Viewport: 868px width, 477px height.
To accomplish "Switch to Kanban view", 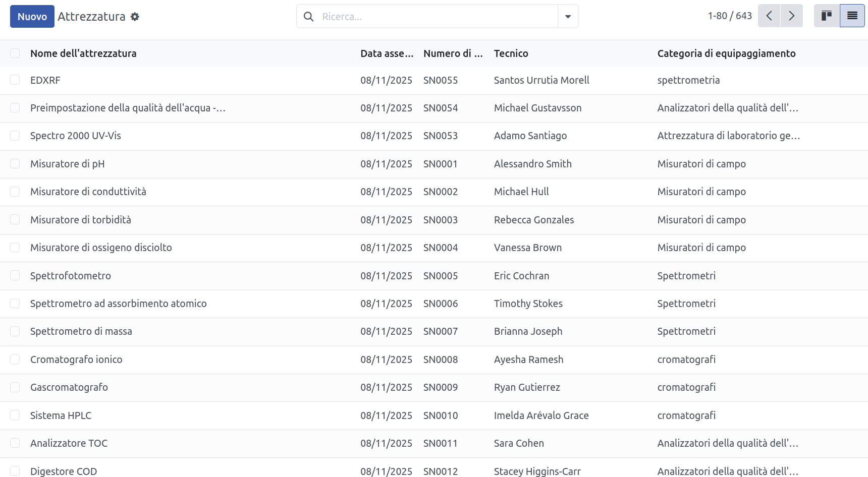I will [x=827, y=16].
